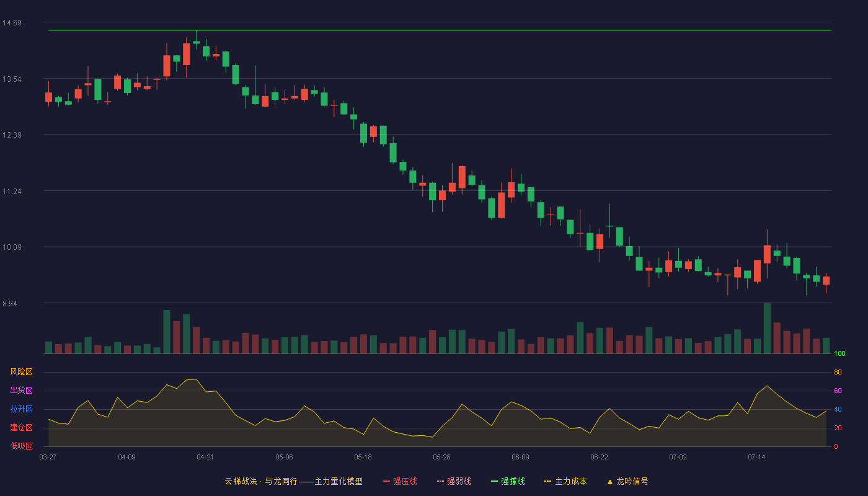
Task: Toggle the 强弱线 legend entry
Action: (x=454, y=481)
